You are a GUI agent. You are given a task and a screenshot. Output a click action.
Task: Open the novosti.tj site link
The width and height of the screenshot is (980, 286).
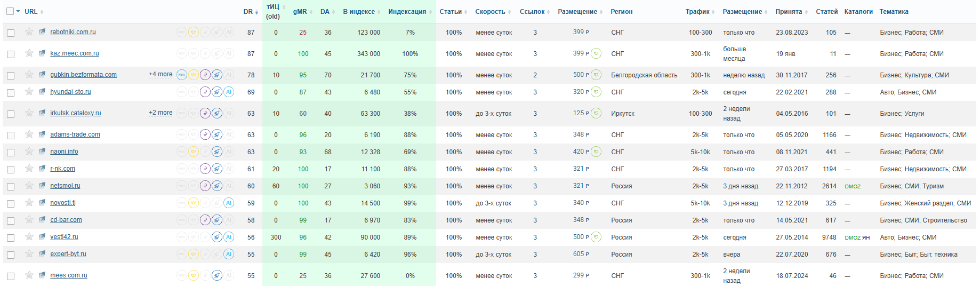(63, 203)
